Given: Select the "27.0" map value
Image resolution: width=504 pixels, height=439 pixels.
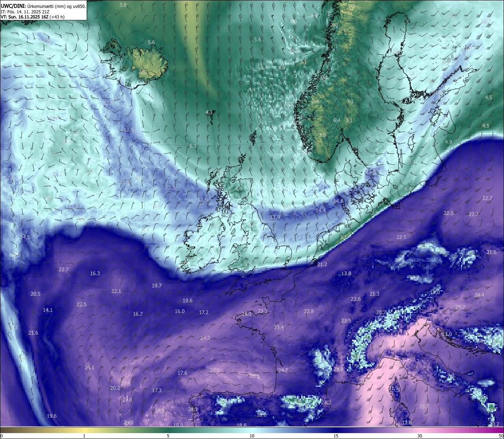Looking at the screenshot, I should pos(215,370).
